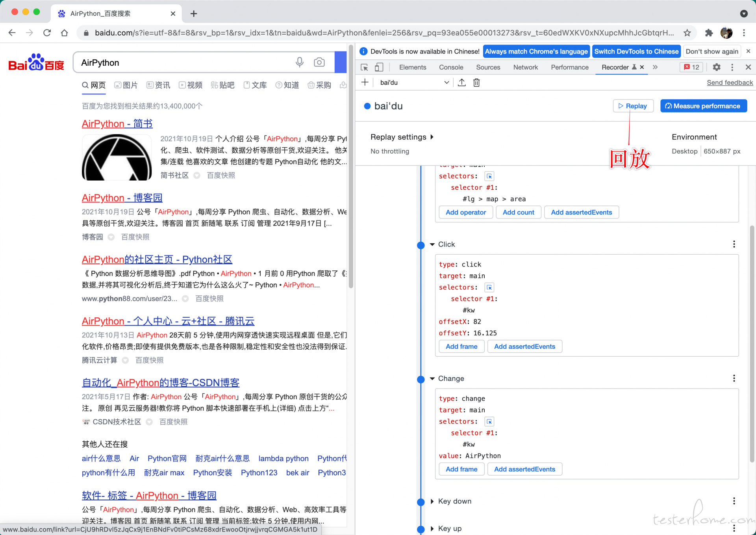Select Baidu 知道 search category
The height and width of the screenshot is (535, 756).
[287, 85]
